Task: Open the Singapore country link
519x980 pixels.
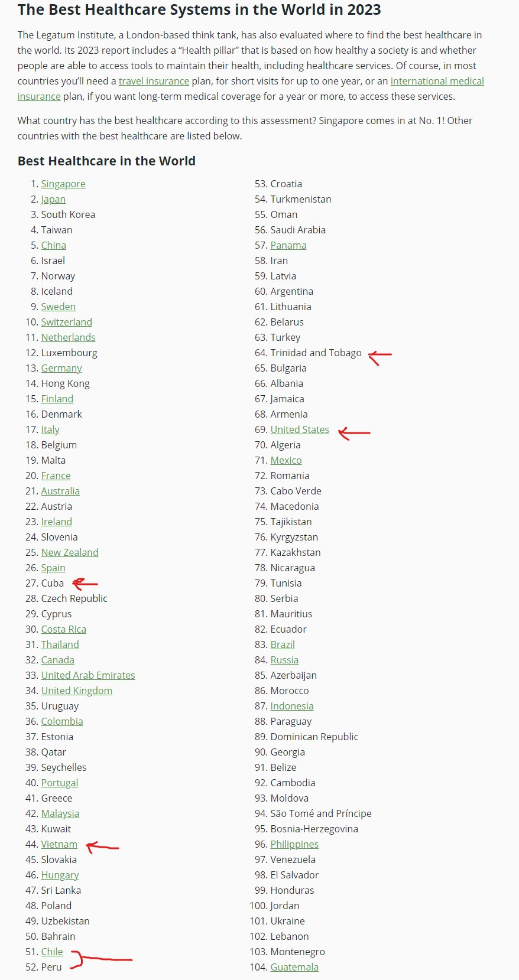Action: click(x=63, y=184)
